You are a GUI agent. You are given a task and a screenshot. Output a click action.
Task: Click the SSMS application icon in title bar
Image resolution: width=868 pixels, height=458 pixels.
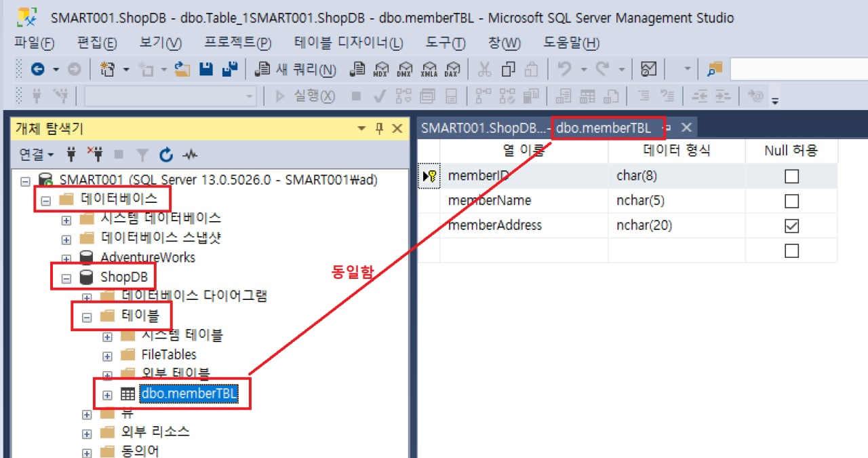(x=27, y=18)
